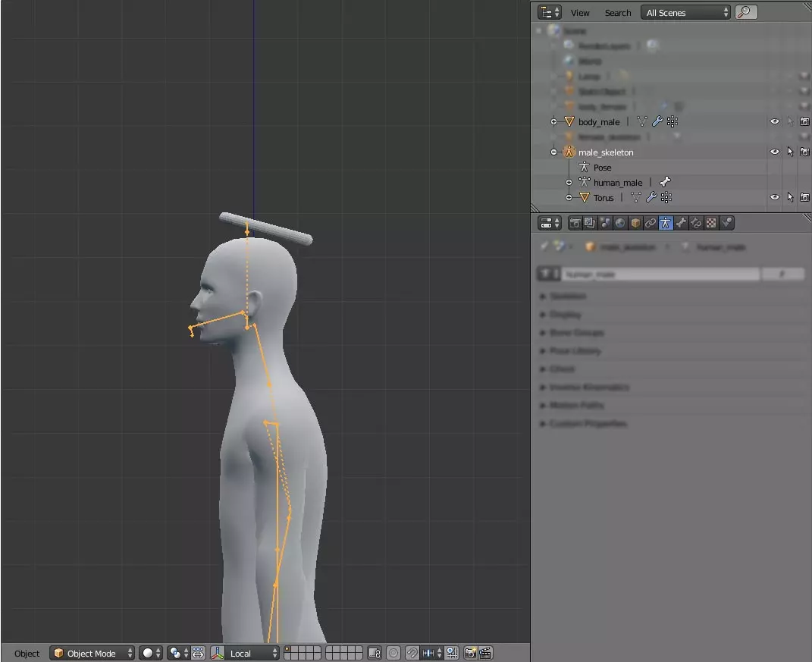Expand the body_male tree node
812x662 pixels.
(x=553, y=122)
